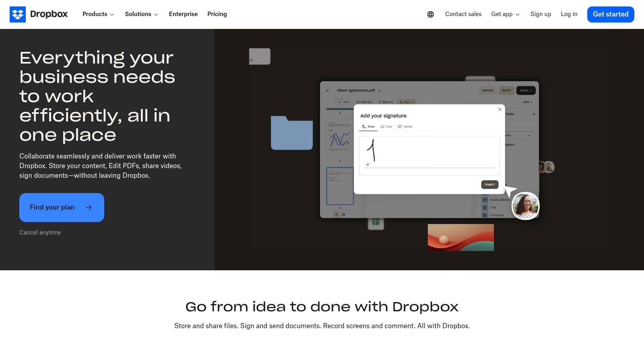
Task: Close the Add your signature dialog
Action: click(x=500, y=109)
